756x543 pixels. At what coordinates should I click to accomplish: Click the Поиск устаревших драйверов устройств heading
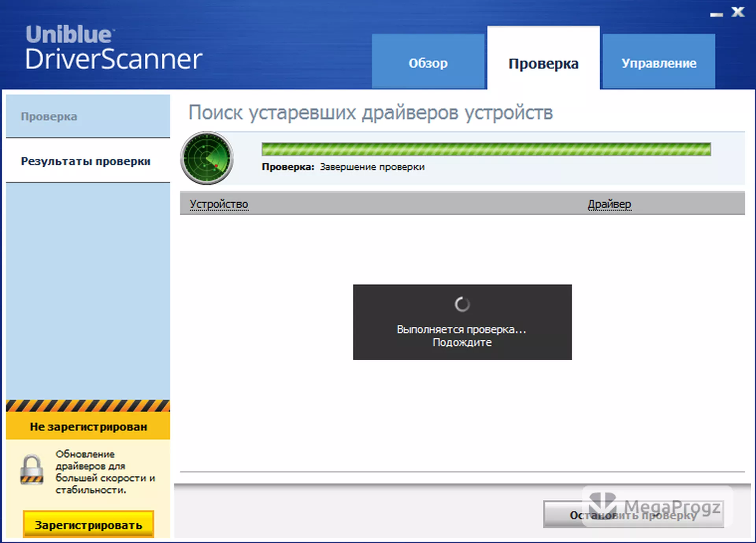point(371,113)
